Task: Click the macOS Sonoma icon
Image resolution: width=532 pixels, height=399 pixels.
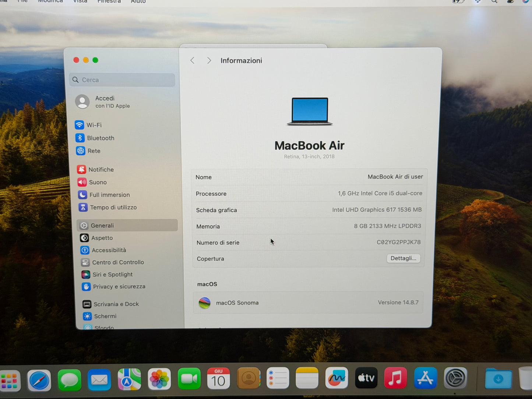Action: tap(205, 303)
